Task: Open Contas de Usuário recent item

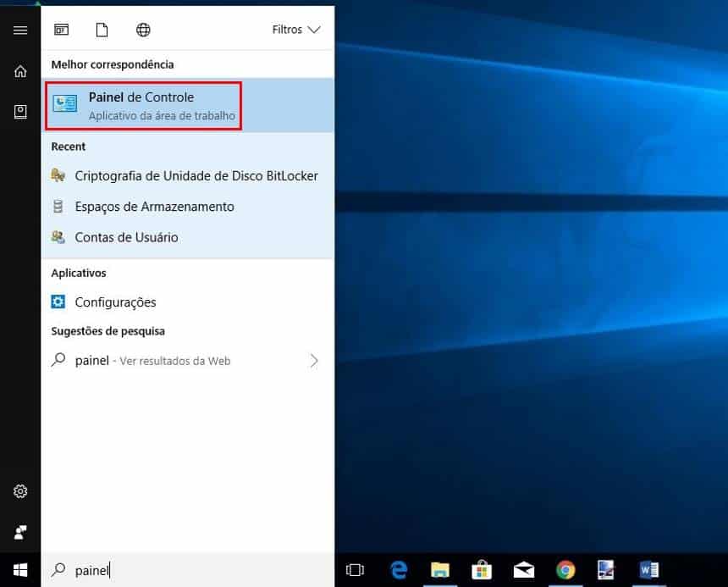Action: click(x=126, y=237)
